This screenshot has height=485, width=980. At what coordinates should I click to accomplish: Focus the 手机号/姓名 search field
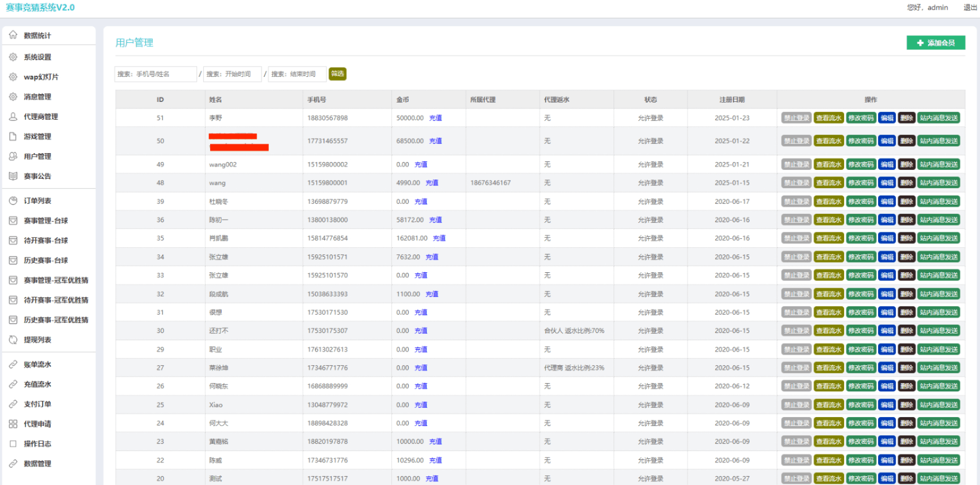(155, 74)
